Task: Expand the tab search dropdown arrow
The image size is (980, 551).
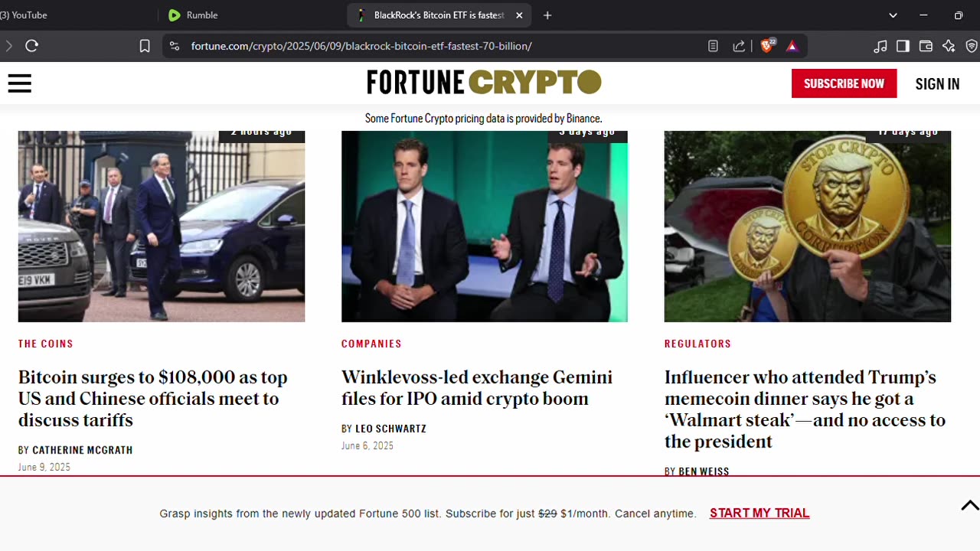Action: [x=893, y=15]
